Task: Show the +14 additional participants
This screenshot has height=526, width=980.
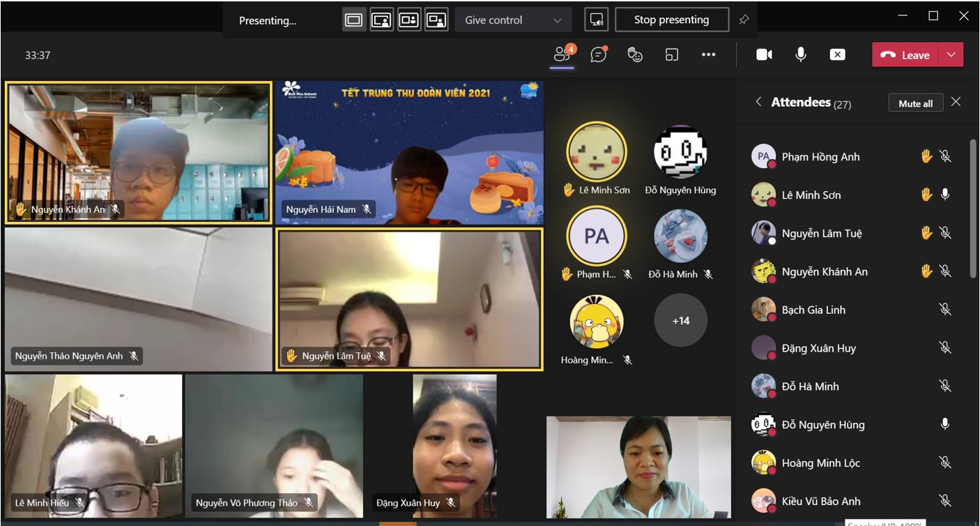Action: click(x=680, y=321)
